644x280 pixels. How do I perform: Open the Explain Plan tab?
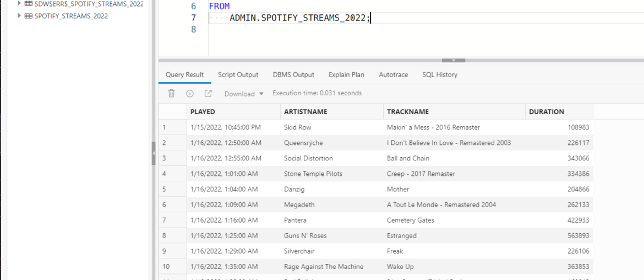click(x=346, y=75)
